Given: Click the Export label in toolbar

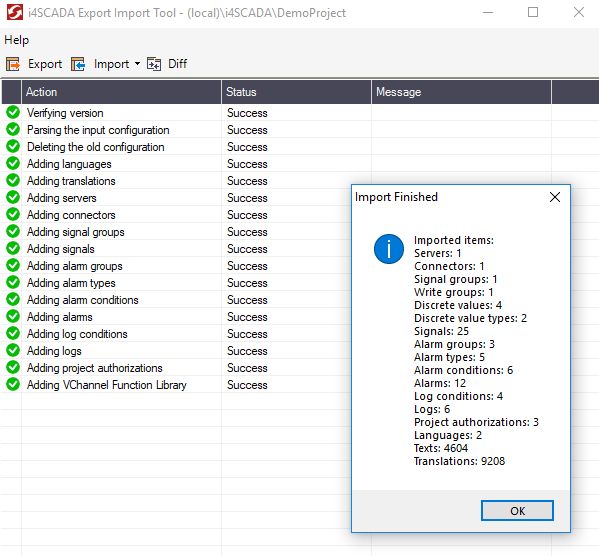Looking at the screenshot, I should [45, 64].
